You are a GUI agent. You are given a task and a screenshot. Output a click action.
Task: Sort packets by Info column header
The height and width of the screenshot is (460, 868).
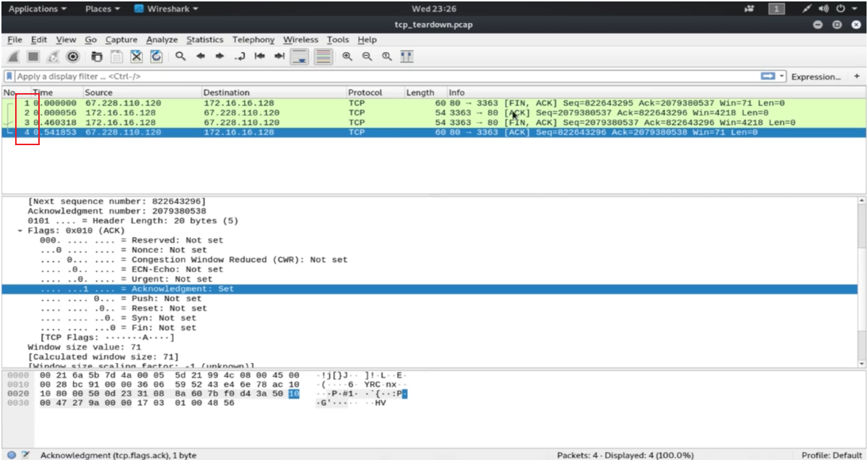click(655, 92)
